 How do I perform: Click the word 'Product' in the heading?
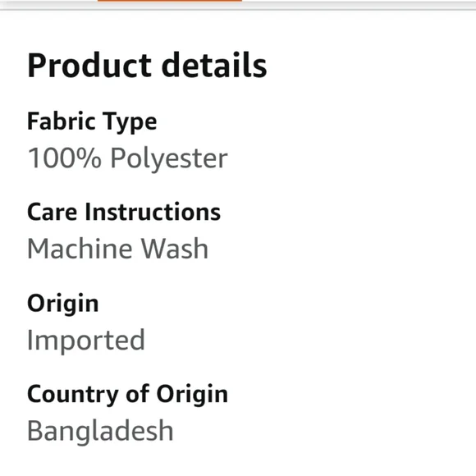click(x=89, y=66)
